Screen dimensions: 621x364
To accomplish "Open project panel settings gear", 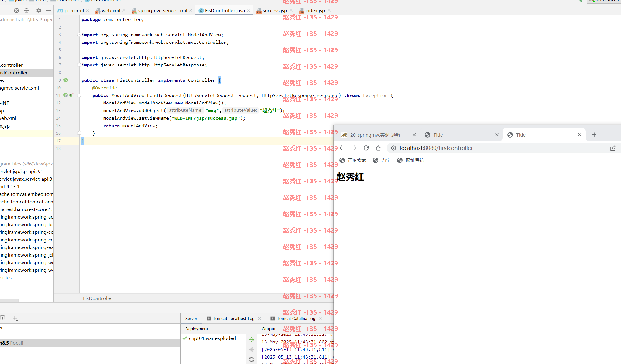I will tap(39, 10).
